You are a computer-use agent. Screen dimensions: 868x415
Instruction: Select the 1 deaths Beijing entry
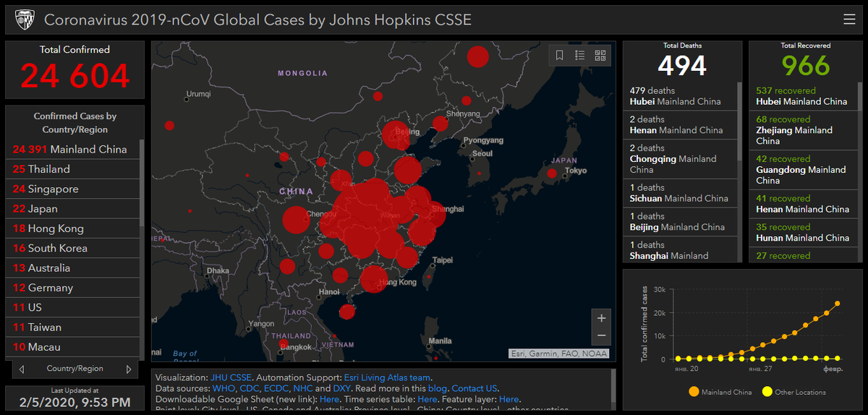coord(680,221)
